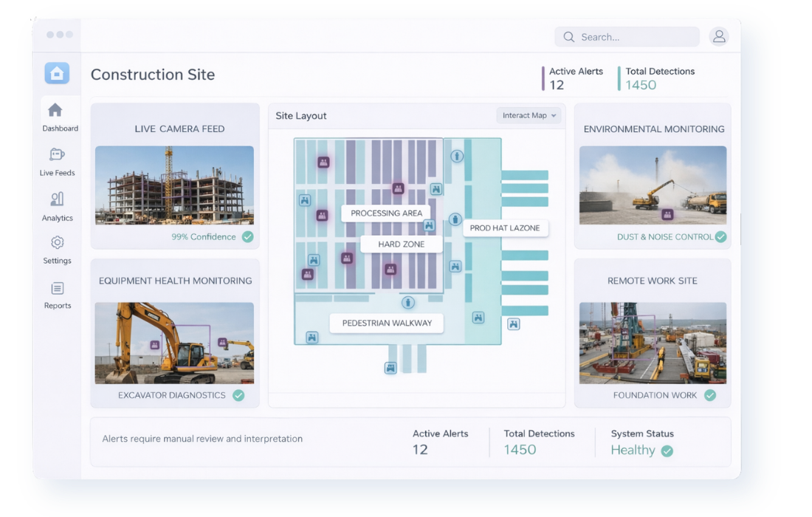This screenshot has width=812, height=517.
Task: Open Reports in the sidebar
Action: (x=57, y=295)
